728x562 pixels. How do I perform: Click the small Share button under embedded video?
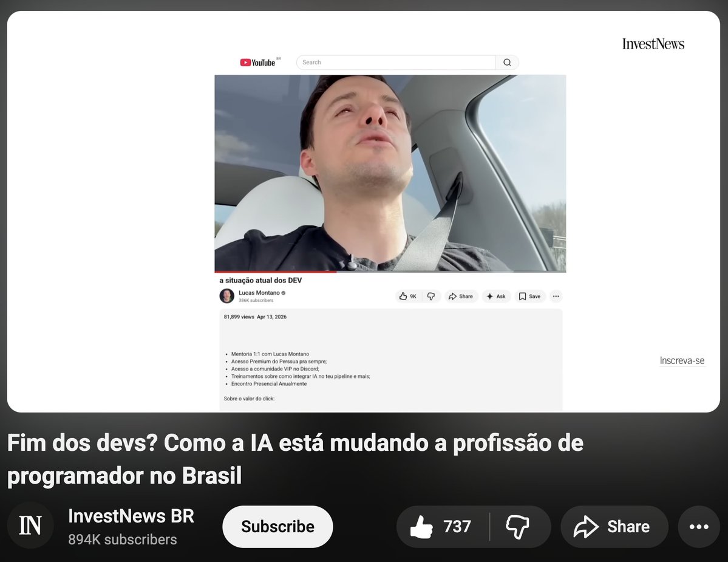click(461, 296)
